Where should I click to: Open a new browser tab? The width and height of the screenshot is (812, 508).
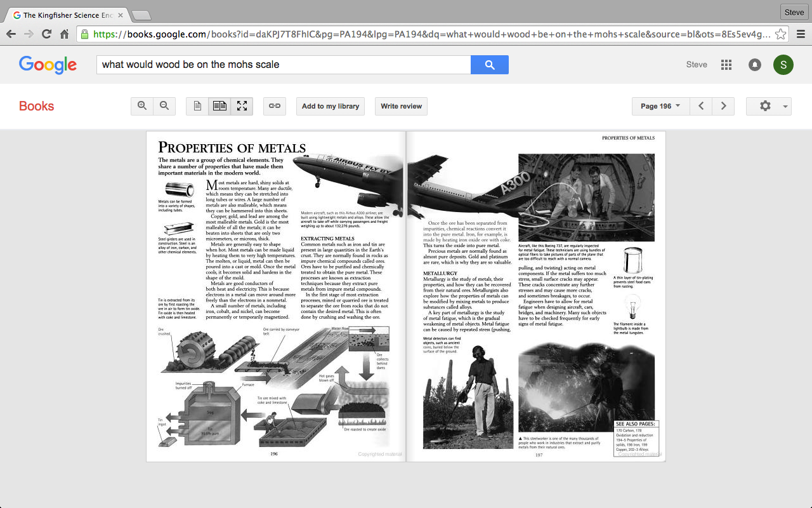click(141, 15)
